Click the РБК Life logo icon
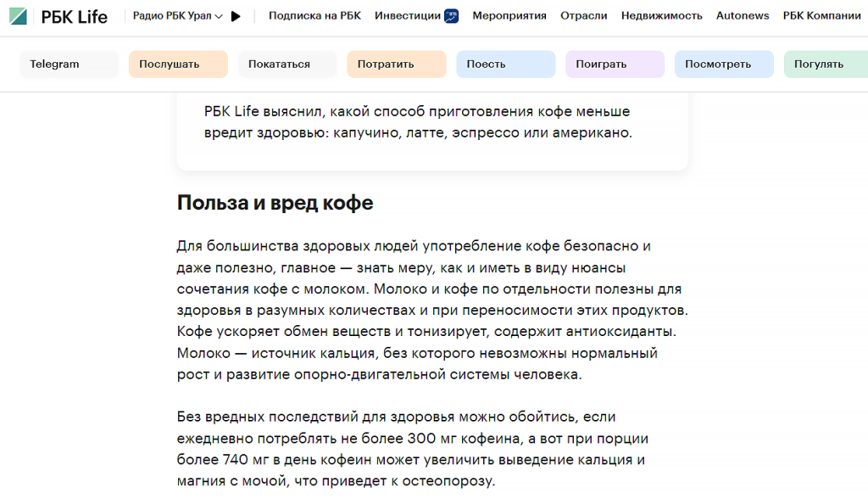 (18, 16)
